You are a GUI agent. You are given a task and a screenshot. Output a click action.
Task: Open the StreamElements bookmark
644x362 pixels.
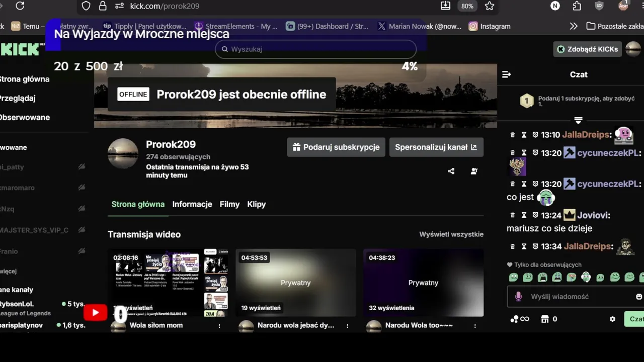(236, 26)
